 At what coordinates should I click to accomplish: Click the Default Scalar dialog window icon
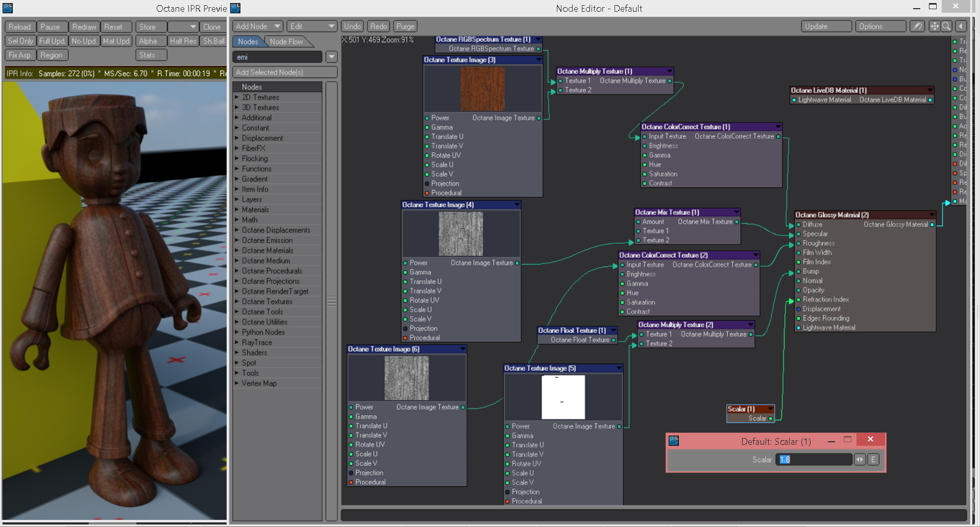point(674,441)
